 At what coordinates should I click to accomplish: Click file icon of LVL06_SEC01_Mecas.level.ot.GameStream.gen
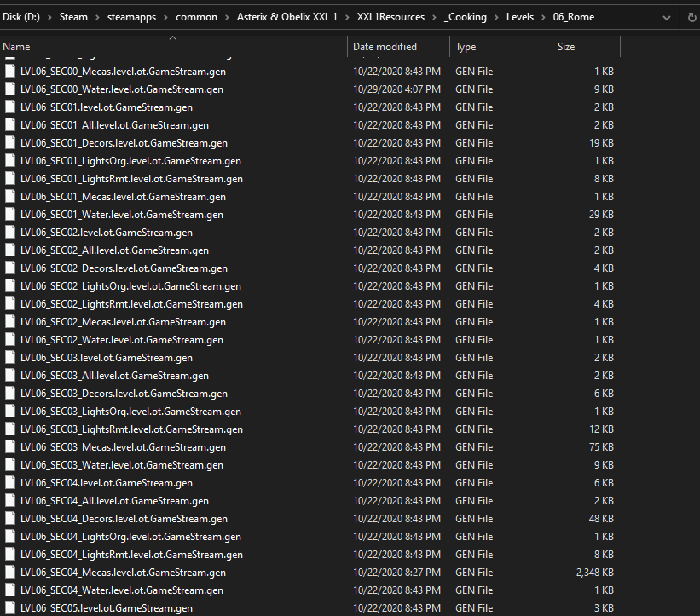(10, 197)
